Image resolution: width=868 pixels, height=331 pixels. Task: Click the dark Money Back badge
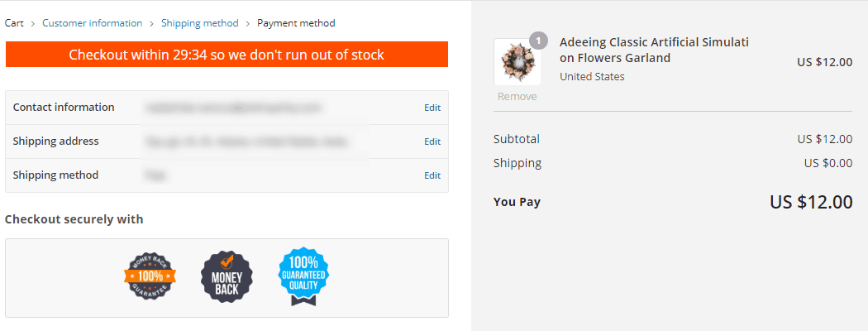[x=227, y=276]
